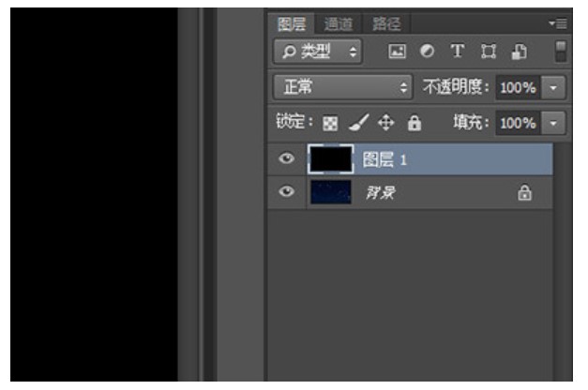Click the 不透明度 100% value field
The width and height of the screenshot is (588, 390).
[518, 88]
